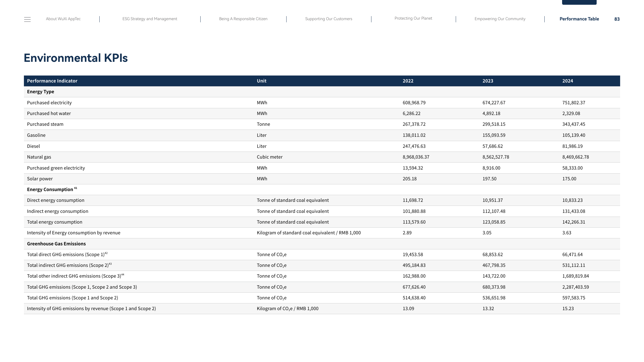This screenshot has height=362, width=644.
Task: Open Being A Responsible Citizen section
Action: pos(243,19)
